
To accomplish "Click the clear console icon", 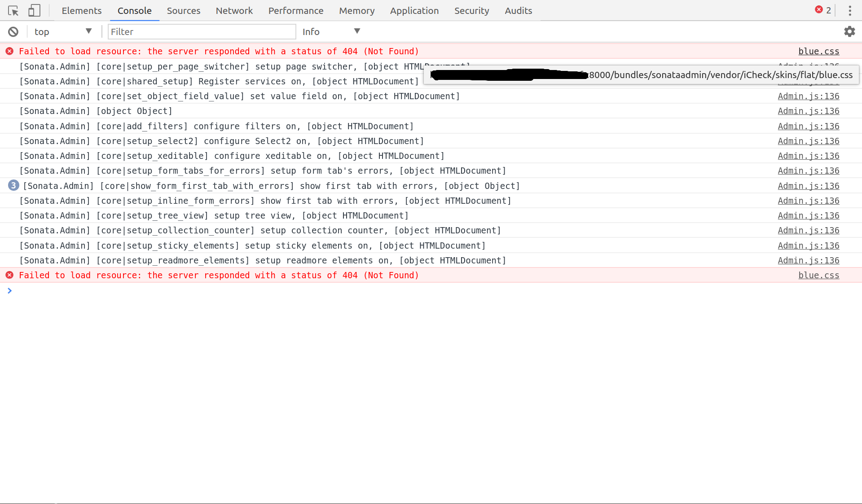I will 13,31.
